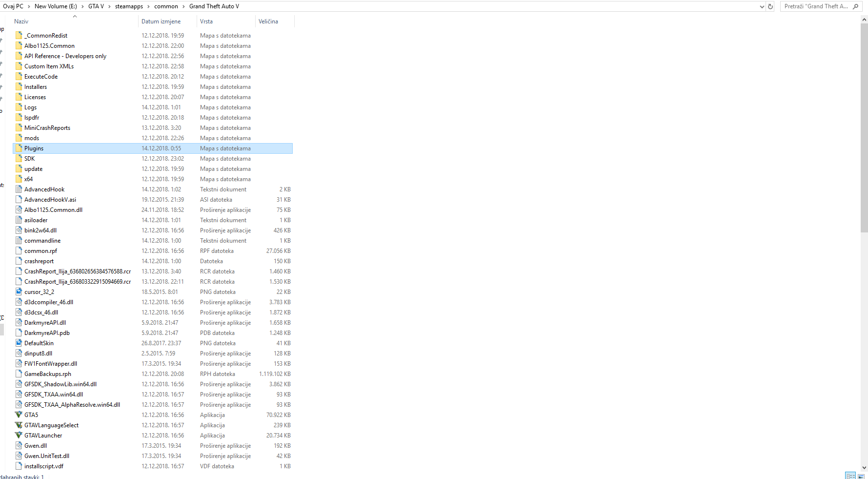This screenshot has height=479, width=868.
Task: Click the AdvancedHook text document icon
Action: pyautogui.click(x=19, y=189)
